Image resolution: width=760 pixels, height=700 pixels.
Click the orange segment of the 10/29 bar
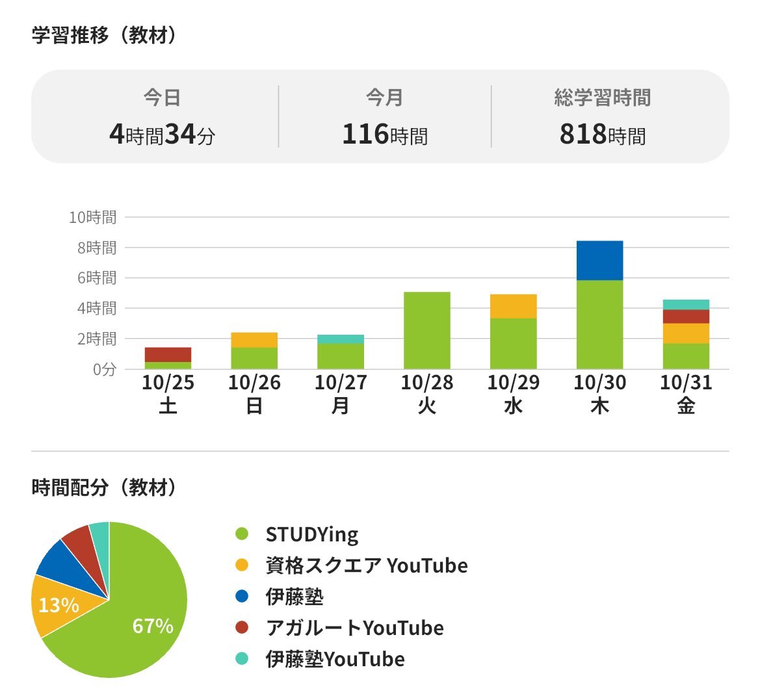513,306
